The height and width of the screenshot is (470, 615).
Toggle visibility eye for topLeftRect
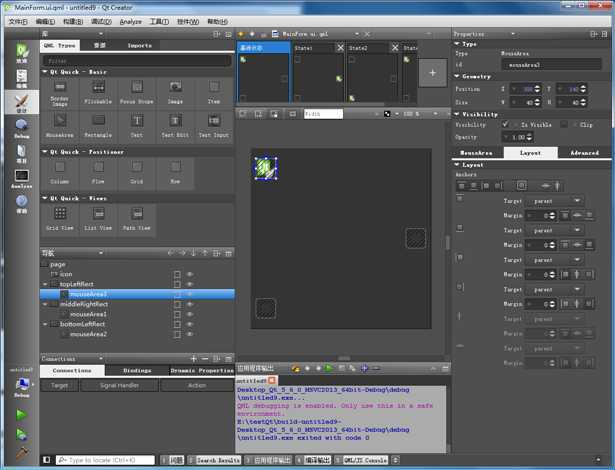[190, 284]
